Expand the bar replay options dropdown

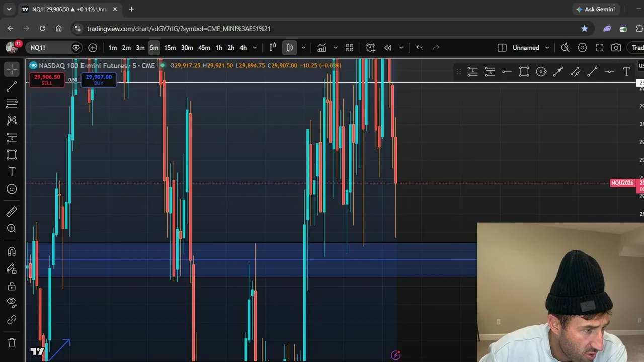coord(401,48)
